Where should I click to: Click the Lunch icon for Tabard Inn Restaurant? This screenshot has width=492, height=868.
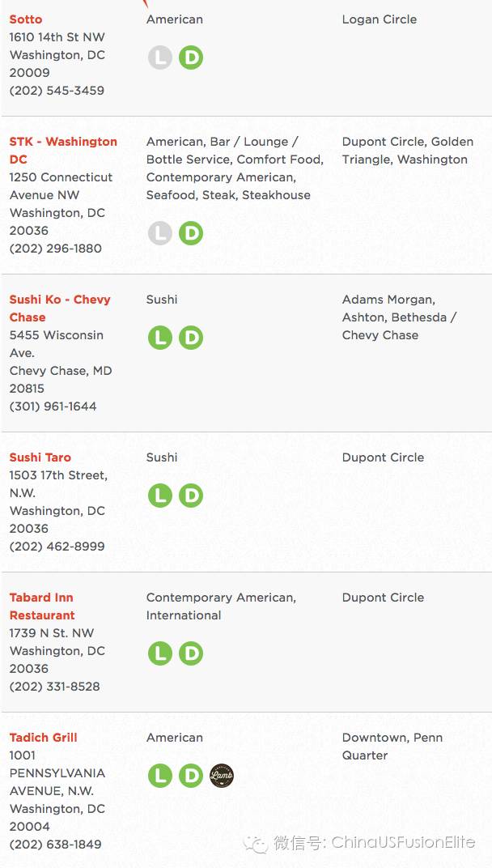[160, 653]
